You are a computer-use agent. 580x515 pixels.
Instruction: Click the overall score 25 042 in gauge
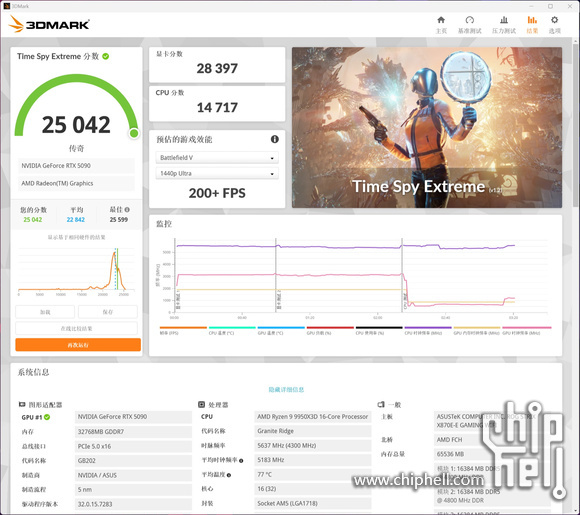tap(76, 125)
